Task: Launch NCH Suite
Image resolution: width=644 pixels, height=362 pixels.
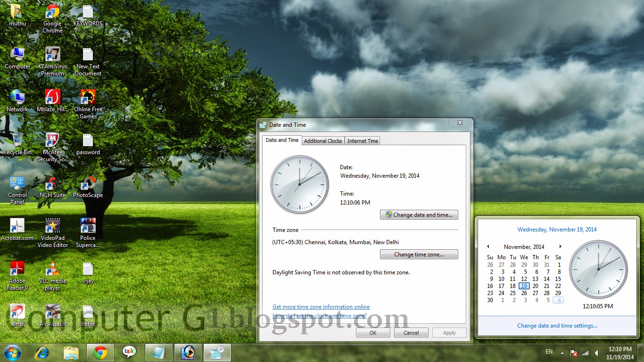Action: click(52, 184)
